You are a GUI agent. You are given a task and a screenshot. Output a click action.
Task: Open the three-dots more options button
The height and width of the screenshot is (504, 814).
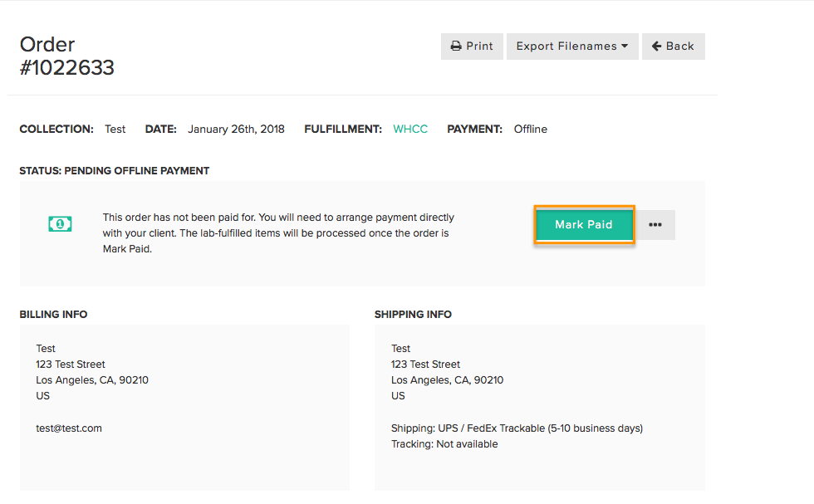pyautogui.click(x=655, y=225)
